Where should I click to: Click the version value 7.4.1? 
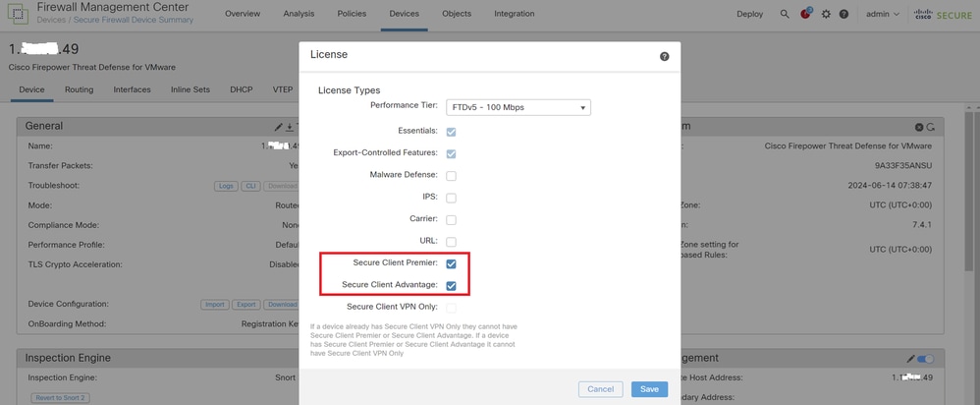(x=922, y=225)
